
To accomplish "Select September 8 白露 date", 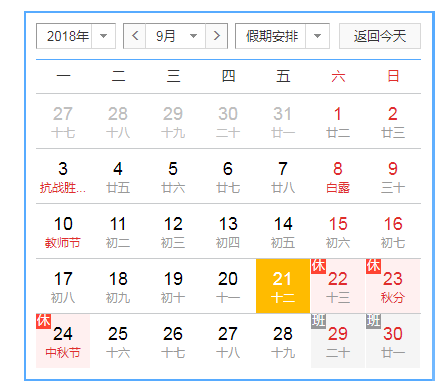I will coord(338,176).
